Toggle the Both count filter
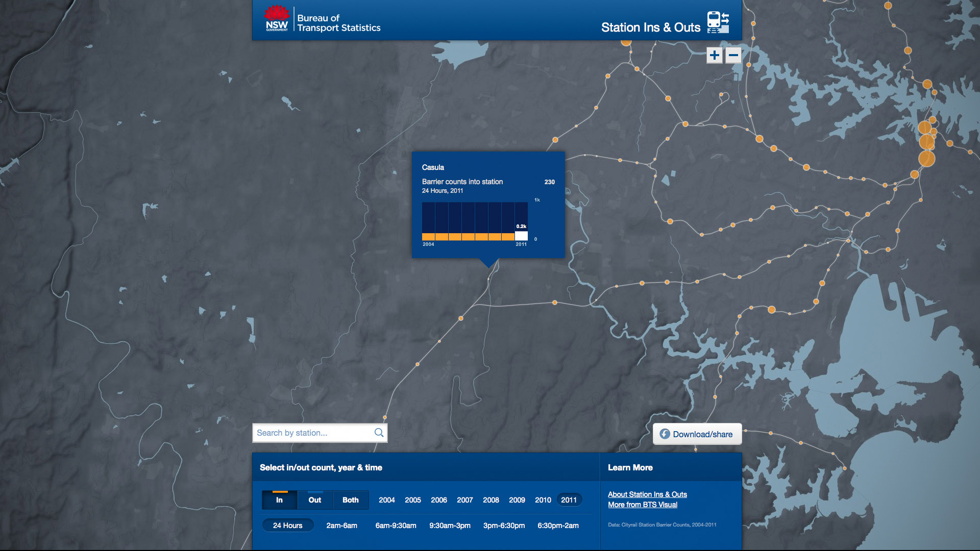 (x=350, y=500)
